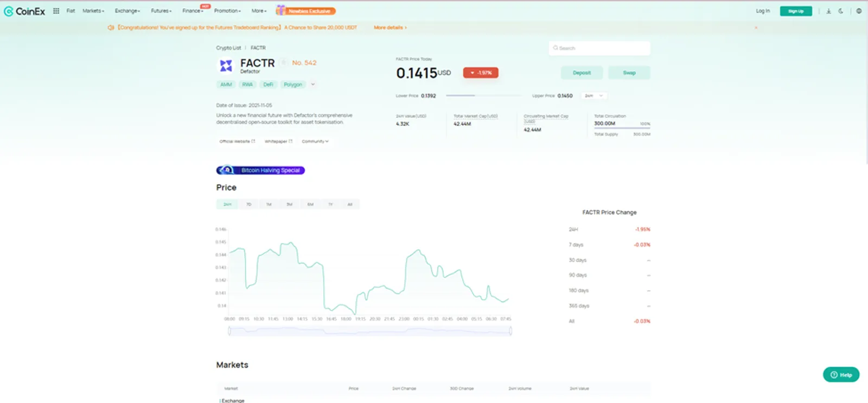Open More details link in announcement

point(390,28)
